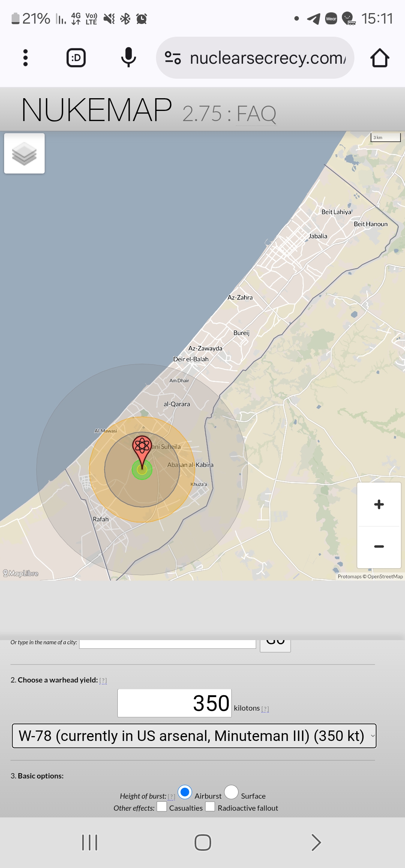Tap the nuclearsecrecy.com address bar

tap(255, 58)
